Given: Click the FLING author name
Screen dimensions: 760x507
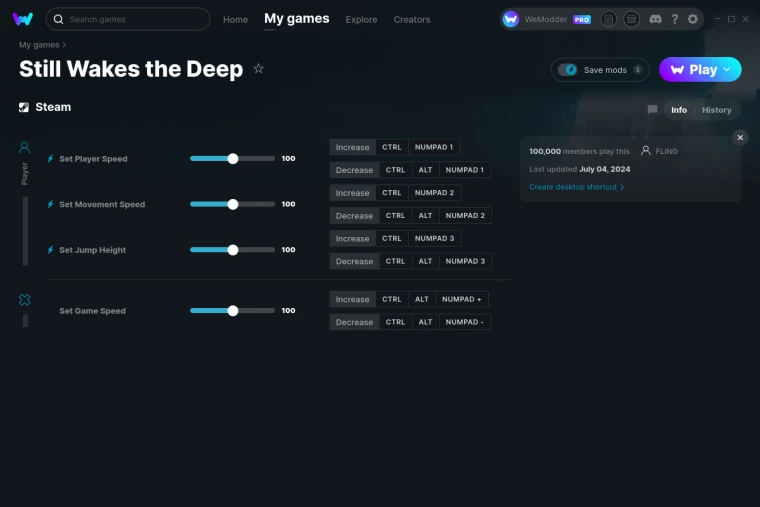Looking at the screenshot, I should [x=666, y=151].
